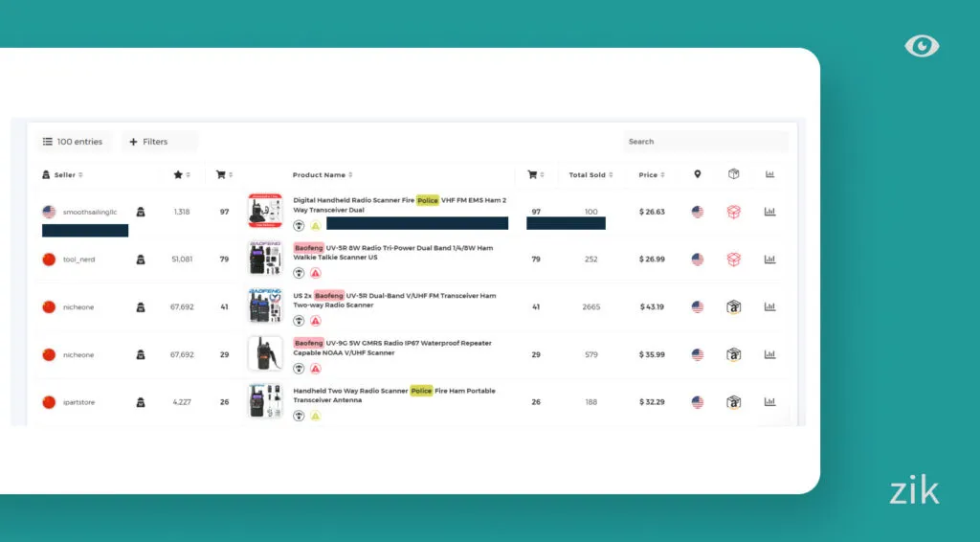Click radar icon under Digital Handheld Radio Scanner
This screenshot has height=542, width=980.
point(299,226)
